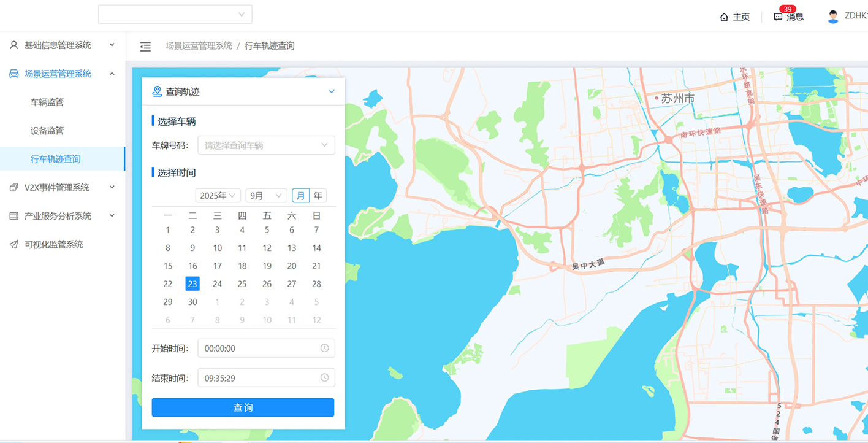
Task: Click the 结束时间 input field
Action: pos(257,378)
